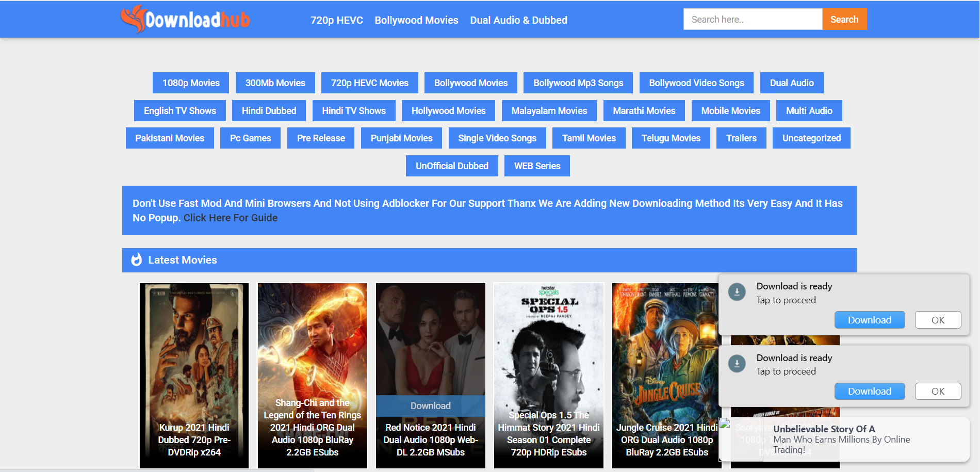
Task: Follow the Click Here For Guide link
Action: [231, 217]
